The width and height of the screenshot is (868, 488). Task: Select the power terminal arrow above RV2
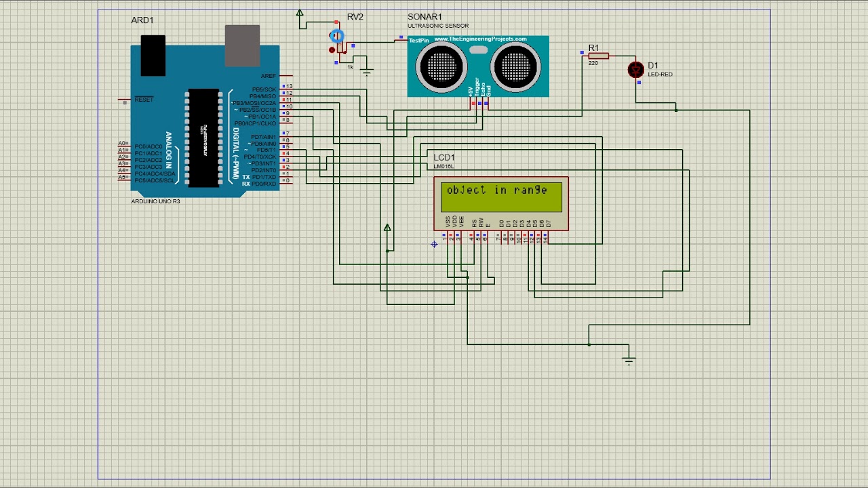pos(300,13)
